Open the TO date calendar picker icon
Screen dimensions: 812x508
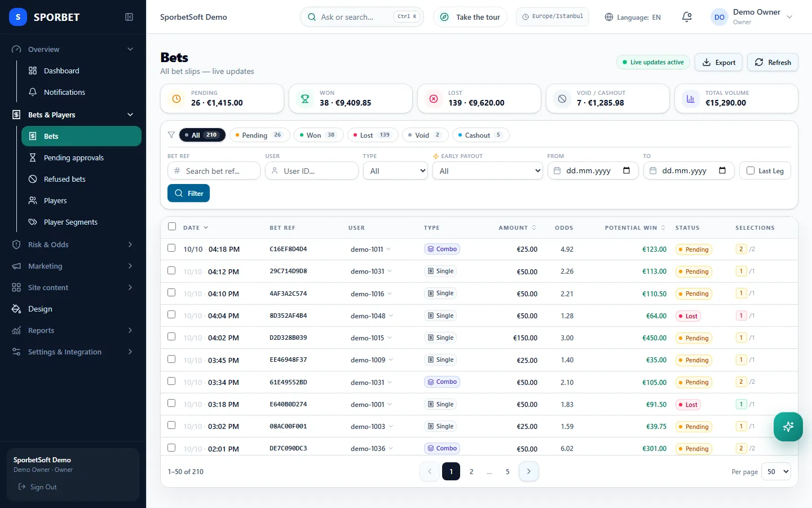pyautogui.click(x=722, y=170)
